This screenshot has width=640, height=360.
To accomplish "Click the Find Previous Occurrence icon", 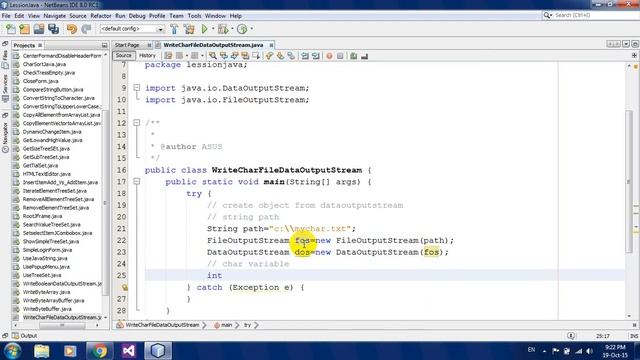I will pyautogui.click(x=224, y=56).
